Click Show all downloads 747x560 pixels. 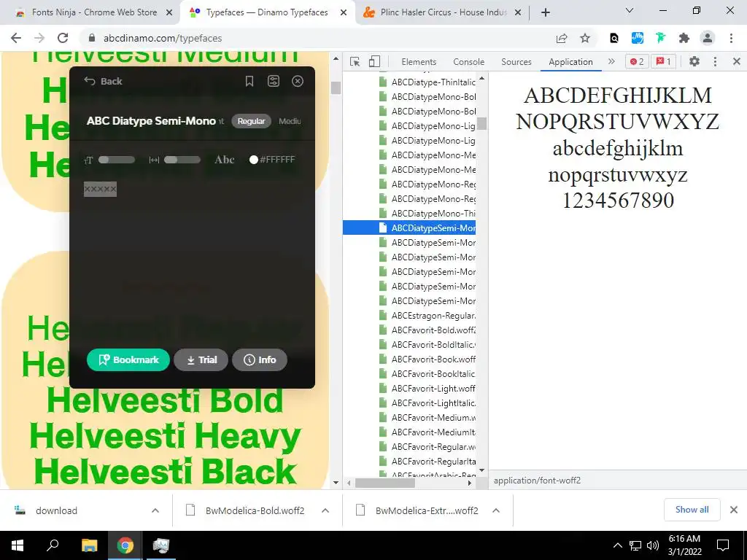pyautogui.click(x=692, y=510)
